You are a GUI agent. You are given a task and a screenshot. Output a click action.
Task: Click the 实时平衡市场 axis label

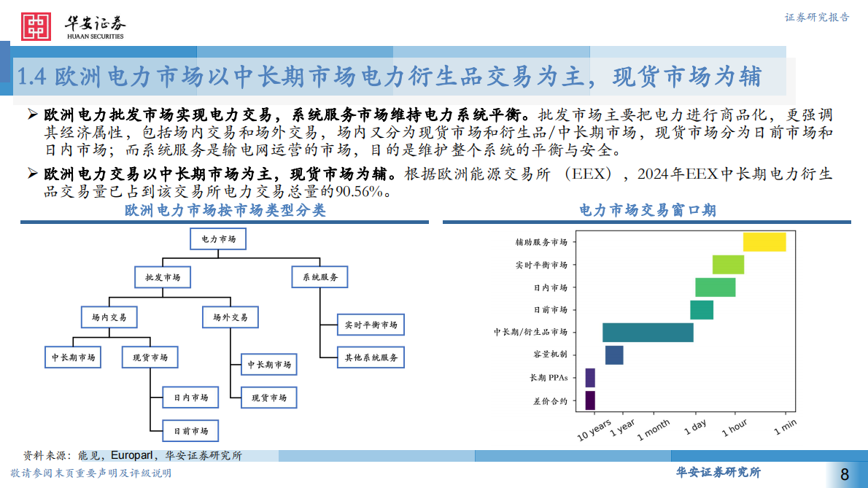click(541, 265)
